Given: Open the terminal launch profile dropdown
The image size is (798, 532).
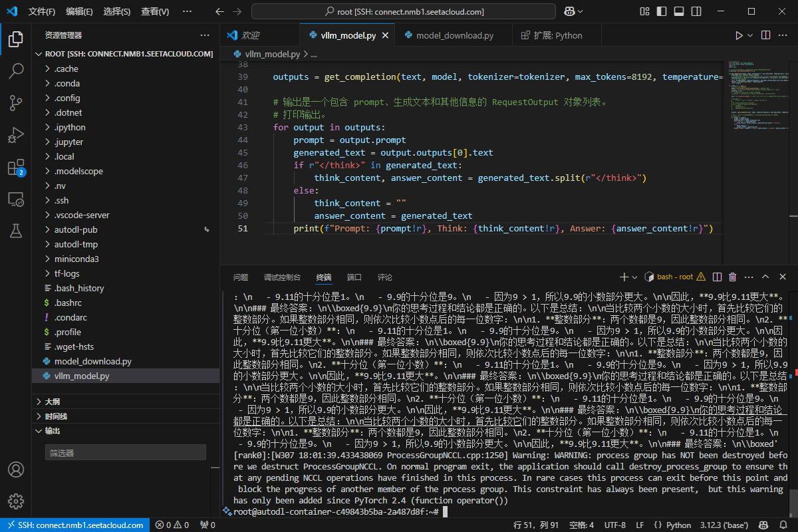Looking at the screenshot, I should tap(634, 277).
